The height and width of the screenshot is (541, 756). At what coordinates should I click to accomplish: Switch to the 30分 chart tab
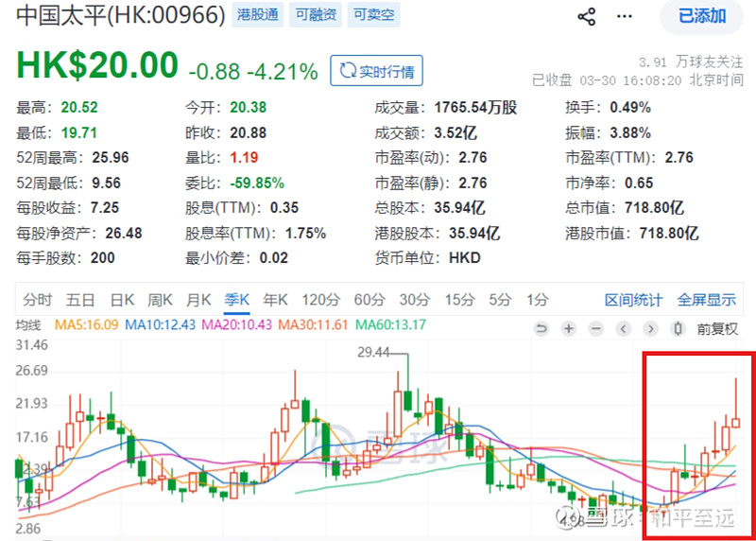(415, 300)
